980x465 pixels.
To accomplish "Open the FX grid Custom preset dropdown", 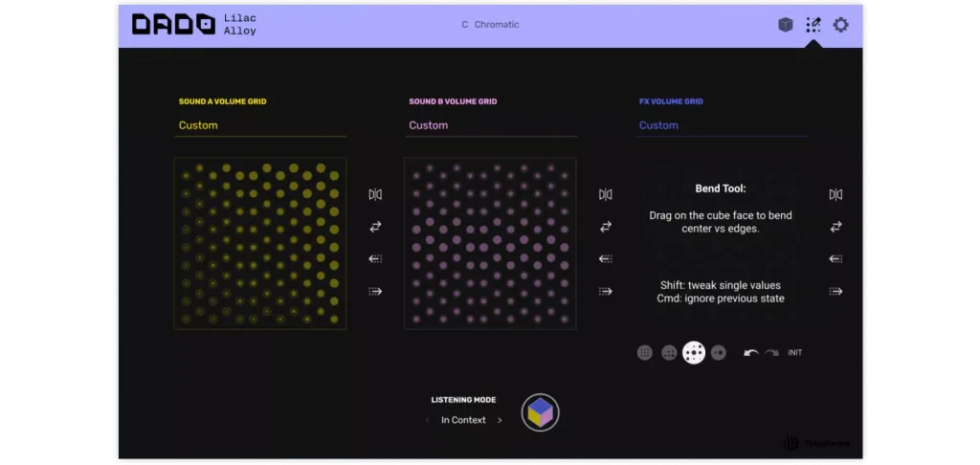I will tap(722, 125).
